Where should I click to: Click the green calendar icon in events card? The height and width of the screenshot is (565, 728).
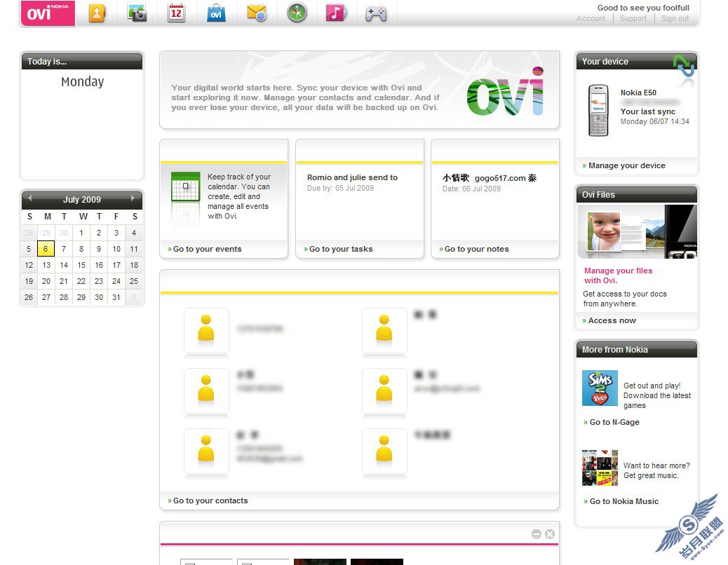click(186, 186)
